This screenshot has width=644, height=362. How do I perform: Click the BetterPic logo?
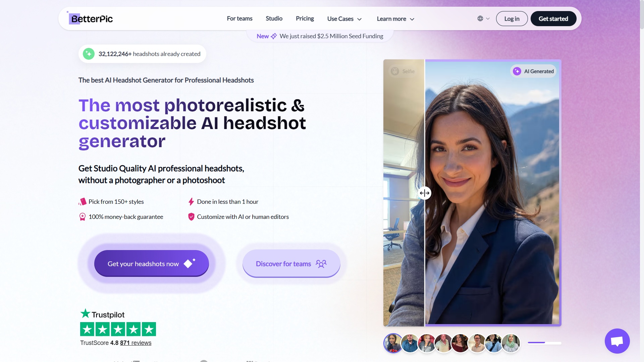(91, 19)
